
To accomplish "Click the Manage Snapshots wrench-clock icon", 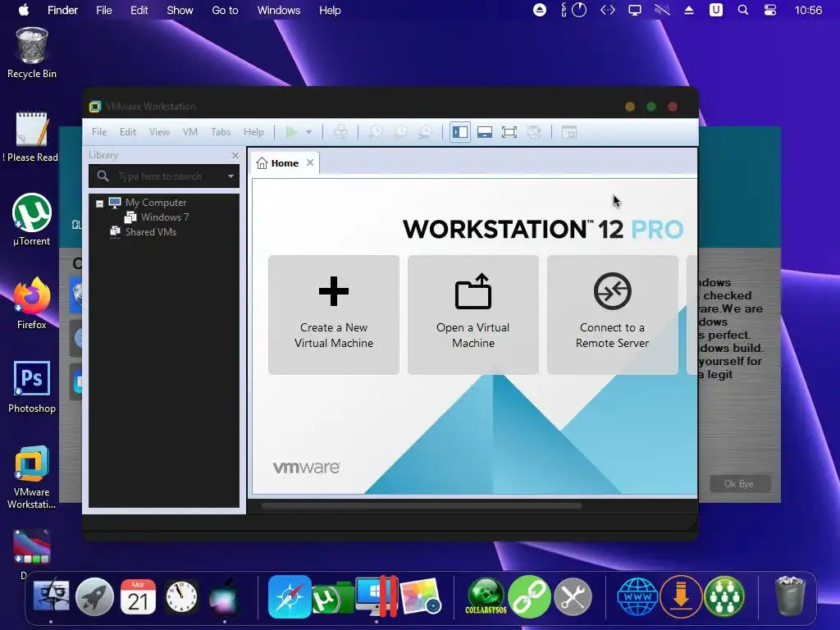I will 426,132.
